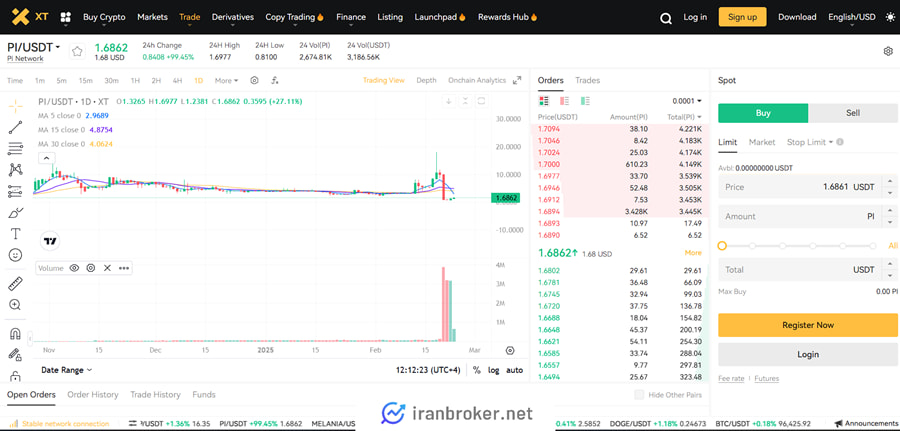Image resolution: width=900 pixels, height=431 pixels.
Task: Open Order History tab
Action: click(92, 395)
